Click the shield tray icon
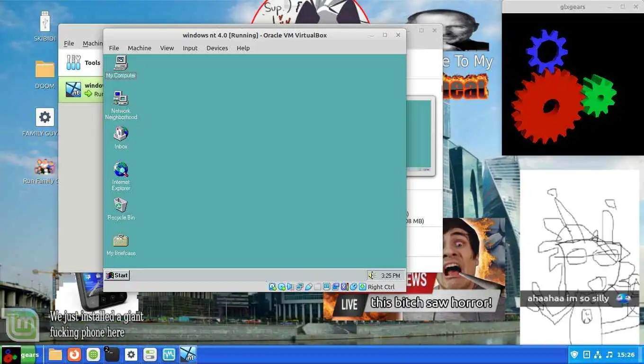The width and height of the screenshot is (644, 364). (574, 355)
